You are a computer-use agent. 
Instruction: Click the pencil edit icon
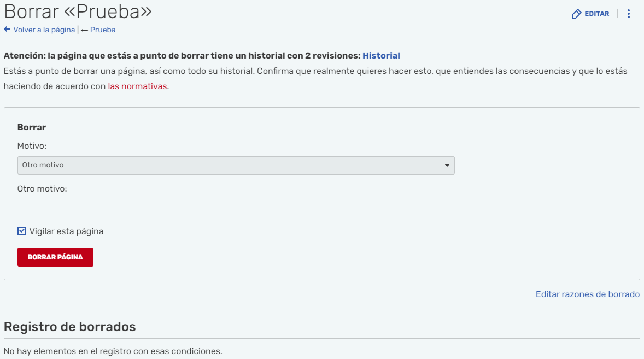[x=576, y=14]
